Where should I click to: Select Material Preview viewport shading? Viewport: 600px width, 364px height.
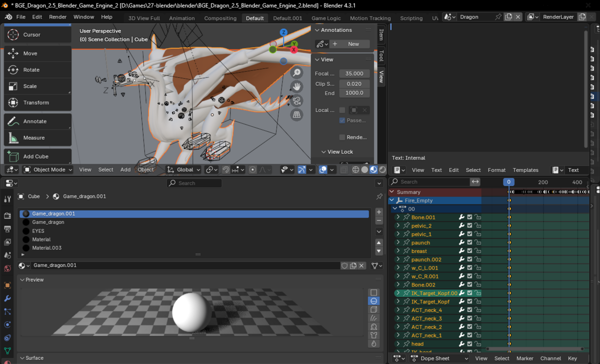click(373, 169)
